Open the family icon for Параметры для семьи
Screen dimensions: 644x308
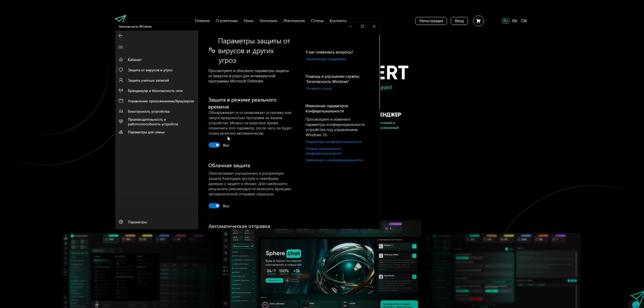click(121, 132)
